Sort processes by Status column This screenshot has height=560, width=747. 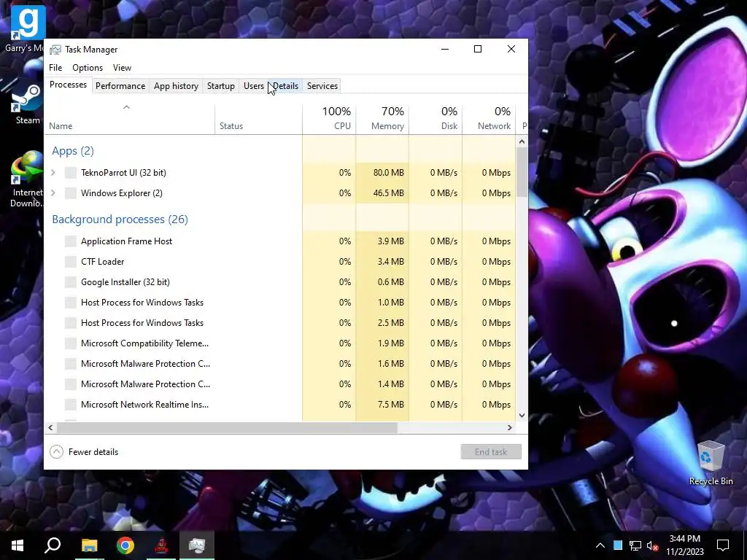coord(259,118)
